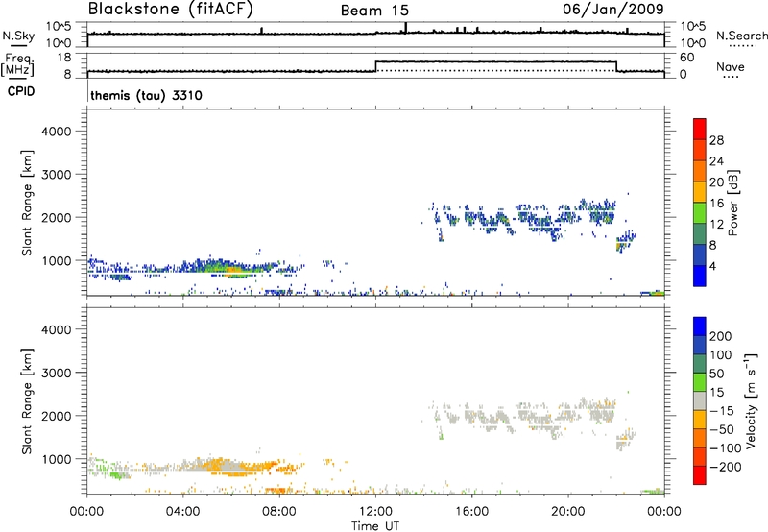Click the 4000 tick of the power panel

pos(57,132)
